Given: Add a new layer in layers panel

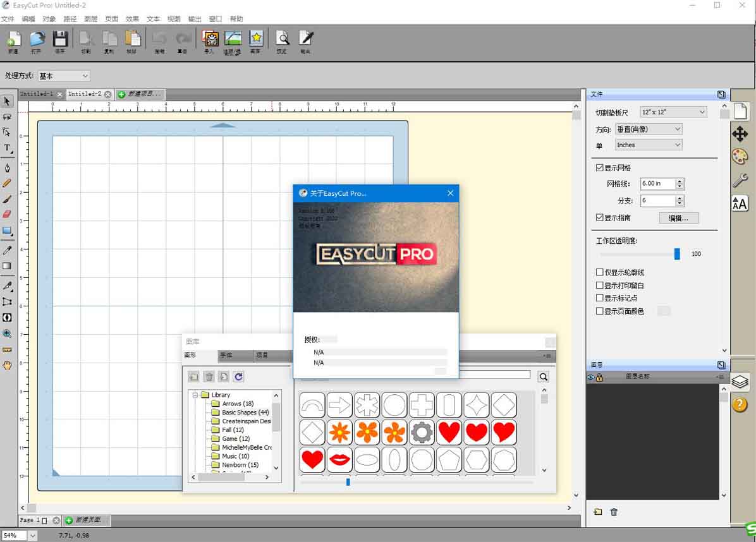Looking at the screenshot, I should (598, 512).
